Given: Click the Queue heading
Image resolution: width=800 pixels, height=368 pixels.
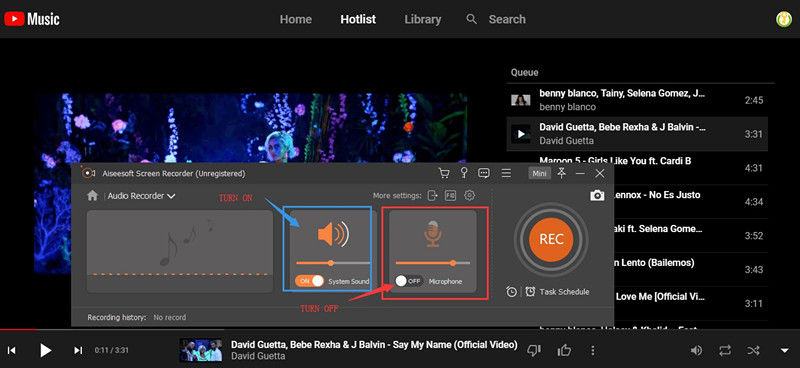Looking at the screenshot, I should [x=524, y=72].
